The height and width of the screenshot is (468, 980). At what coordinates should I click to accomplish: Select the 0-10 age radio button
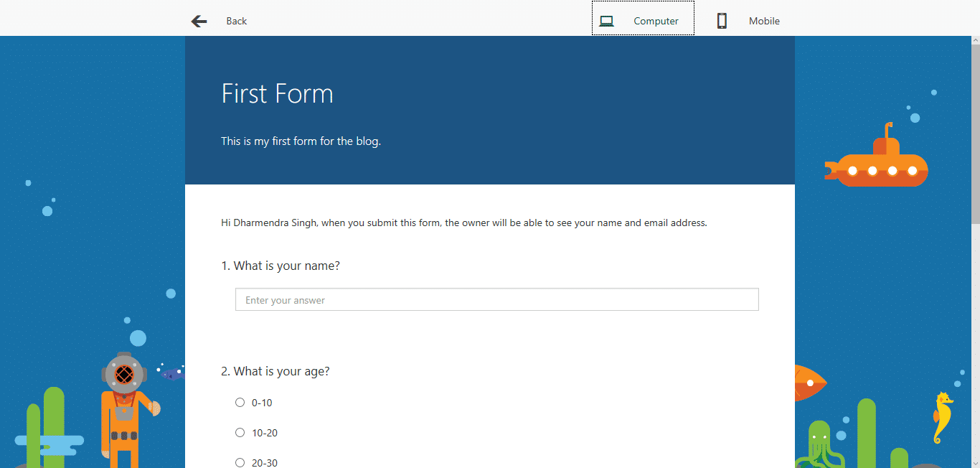[x=240, y=403]
